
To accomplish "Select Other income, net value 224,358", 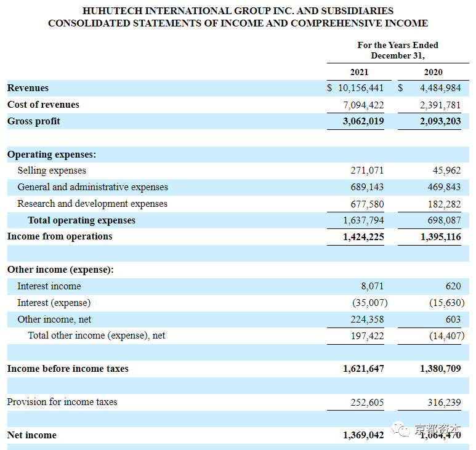I will coord(367,319).
